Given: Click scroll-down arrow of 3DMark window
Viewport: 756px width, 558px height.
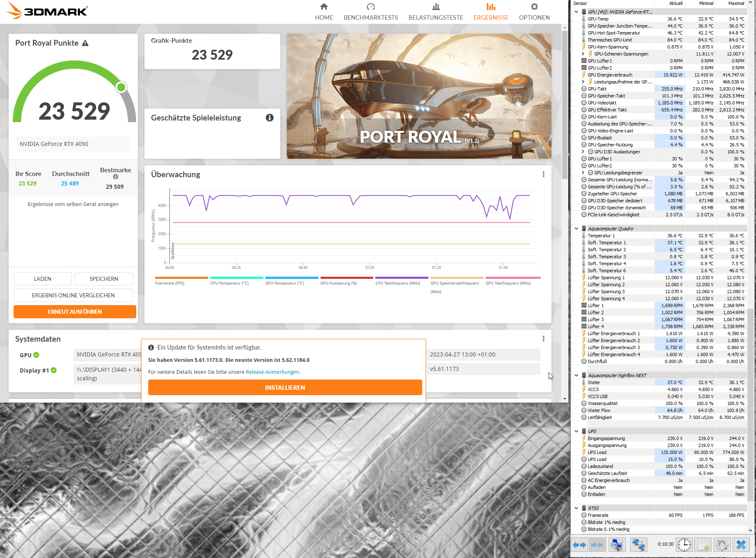Looking at the screenshot, I should click(x=565, y=398).
